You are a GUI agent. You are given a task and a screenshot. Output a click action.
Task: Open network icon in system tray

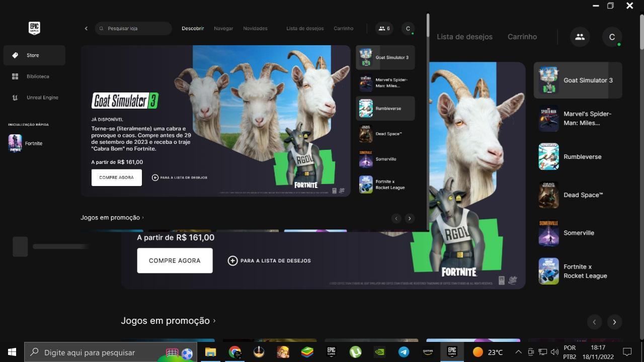pyautogui.click(x=543, y=352)
